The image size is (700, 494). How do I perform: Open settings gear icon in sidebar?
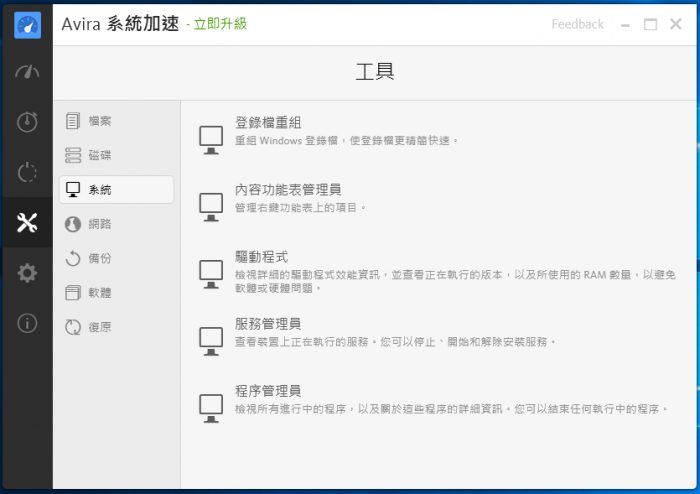pyautogui.click(x=27, y=273)
